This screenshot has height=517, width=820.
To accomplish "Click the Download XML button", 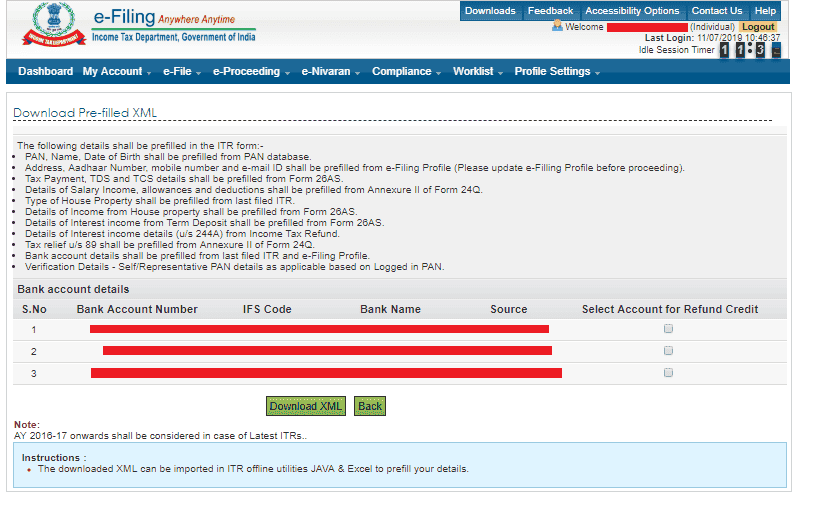I will coord(306,406).
